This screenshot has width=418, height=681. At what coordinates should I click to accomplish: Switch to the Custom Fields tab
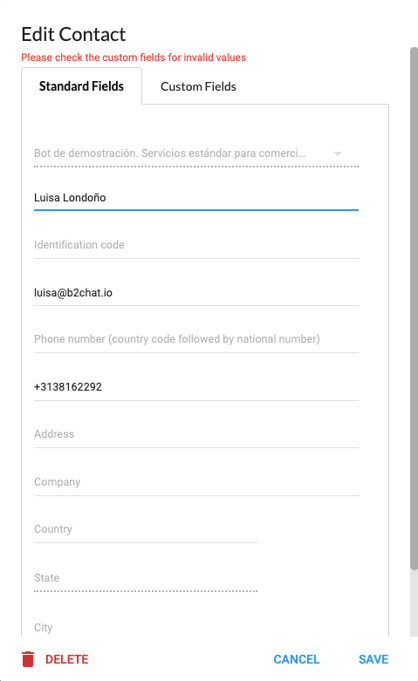click(x=198, y=86)
